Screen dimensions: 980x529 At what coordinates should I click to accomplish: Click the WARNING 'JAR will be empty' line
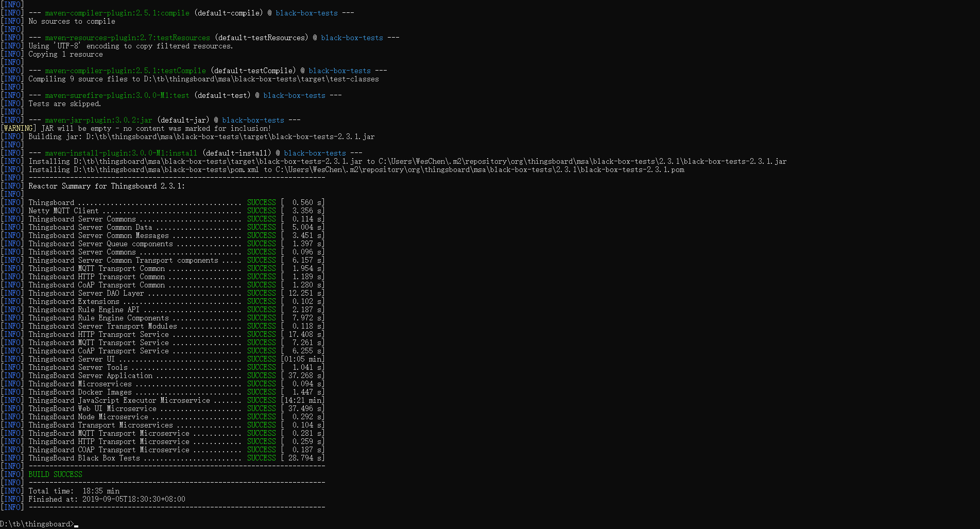[136, 128]
